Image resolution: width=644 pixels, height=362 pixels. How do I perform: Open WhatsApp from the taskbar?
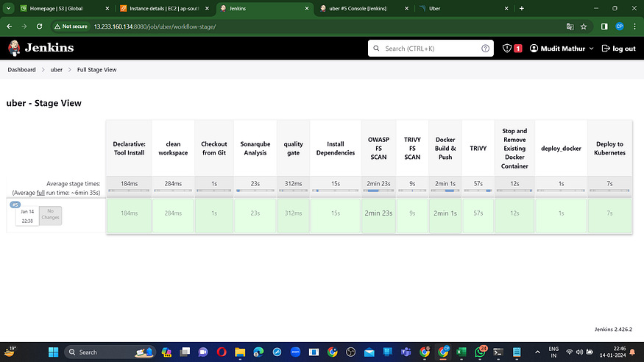coord(480,352)
